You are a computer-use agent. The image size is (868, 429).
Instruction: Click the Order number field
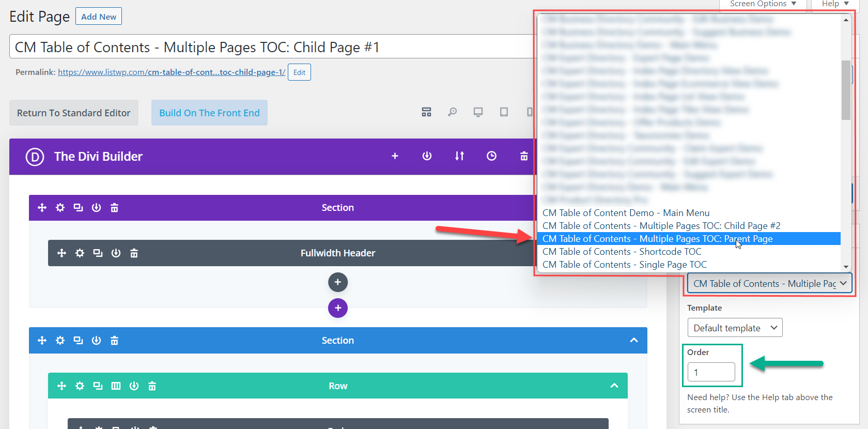[711, 372]
